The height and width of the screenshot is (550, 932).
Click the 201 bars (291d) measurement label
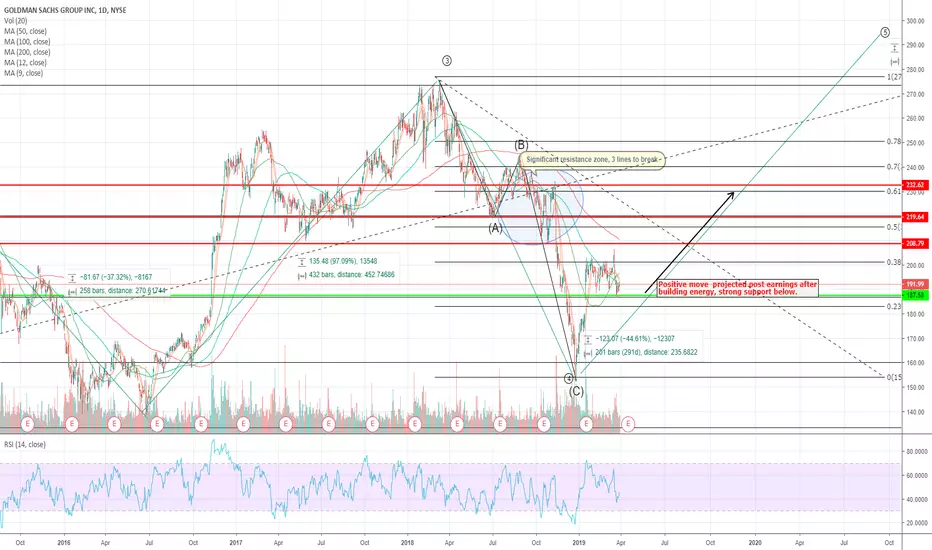point(646,353)
